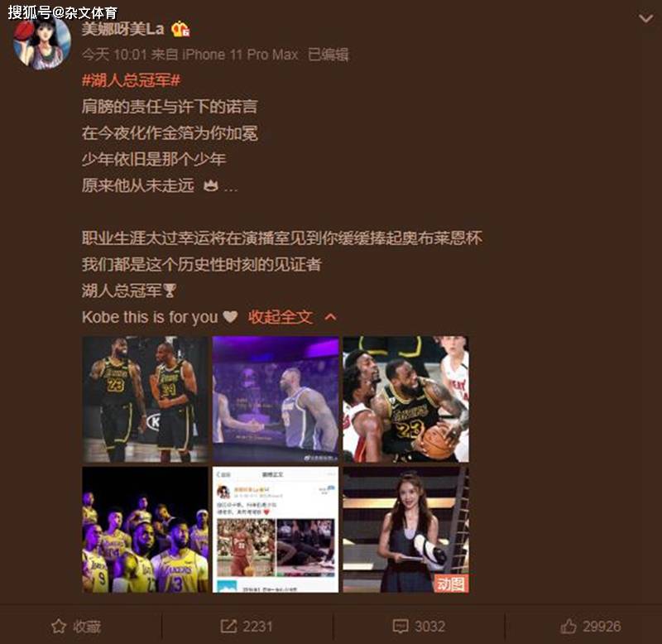The width and height of the screenshot is (662, 644).
Task: Open the Weibo post screenshot thumbnail
Action: (x=276, y=529)
